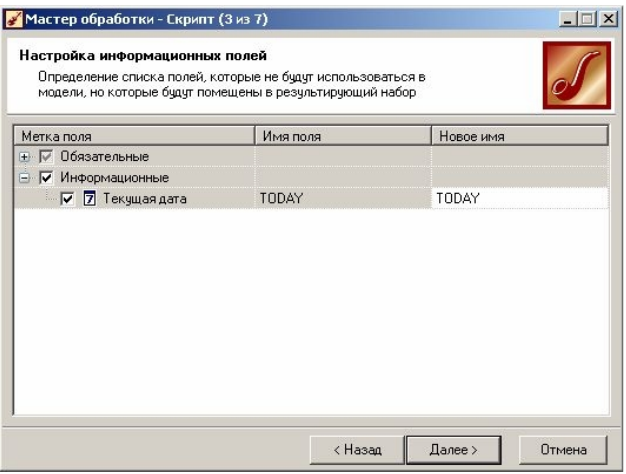Screen dimensions: 626x474
Task: Toggle the Обязательные group checkbox
Action: click(46, 157)
